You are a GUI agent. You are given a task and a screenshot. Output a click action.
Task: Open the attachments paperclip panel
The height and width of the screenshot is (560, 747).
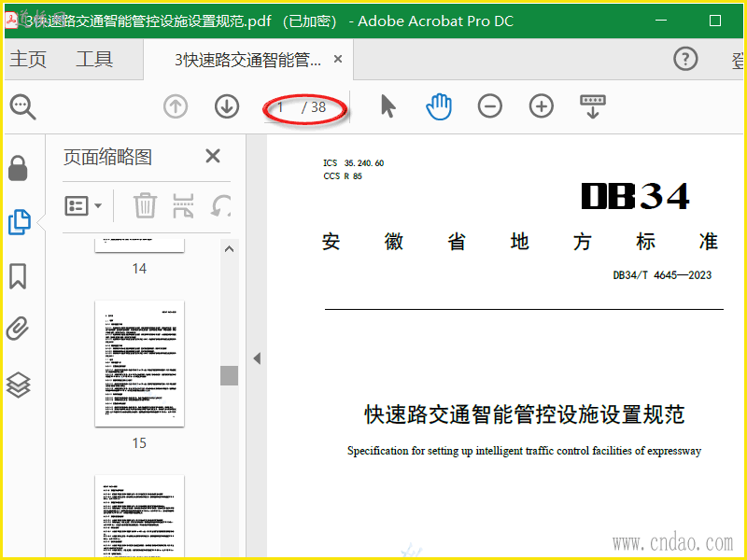coord(18,329)
